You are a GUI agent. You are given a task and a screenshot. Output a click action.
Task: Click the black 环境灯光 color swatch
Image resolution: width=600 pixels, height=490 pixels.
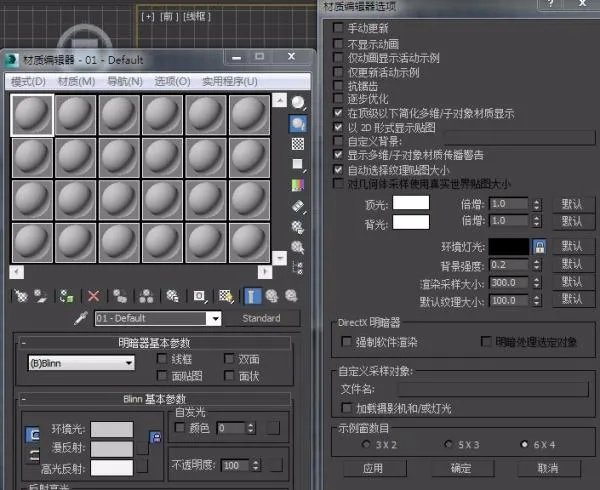coord(509,247)
